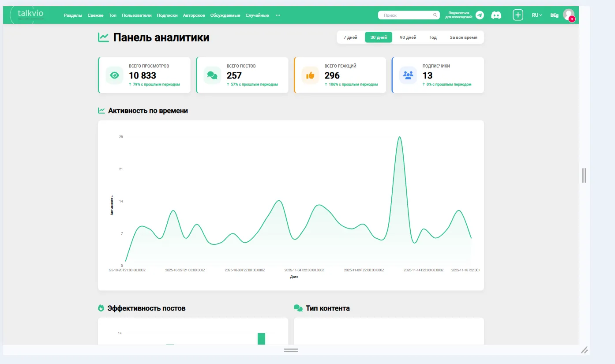Click the eye icon on views card
Image resolution: width=615 pixels, height=364 pixels.
[x=115, y=75]
